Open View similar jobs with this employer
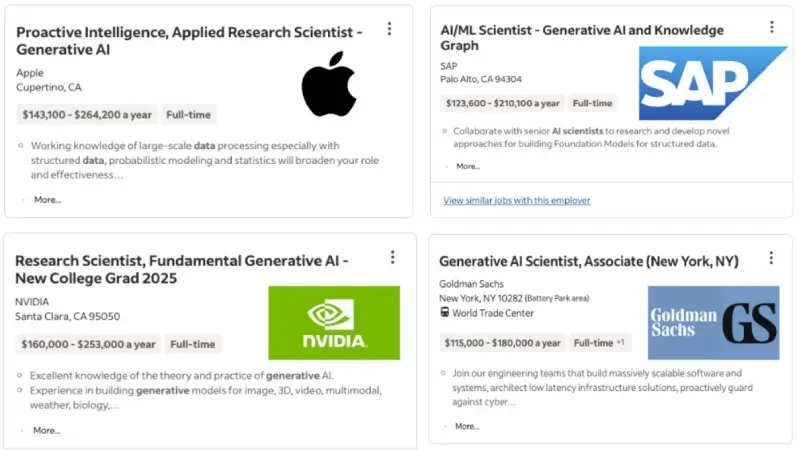The height and width of the screenshot is (450, 799). 516,200
